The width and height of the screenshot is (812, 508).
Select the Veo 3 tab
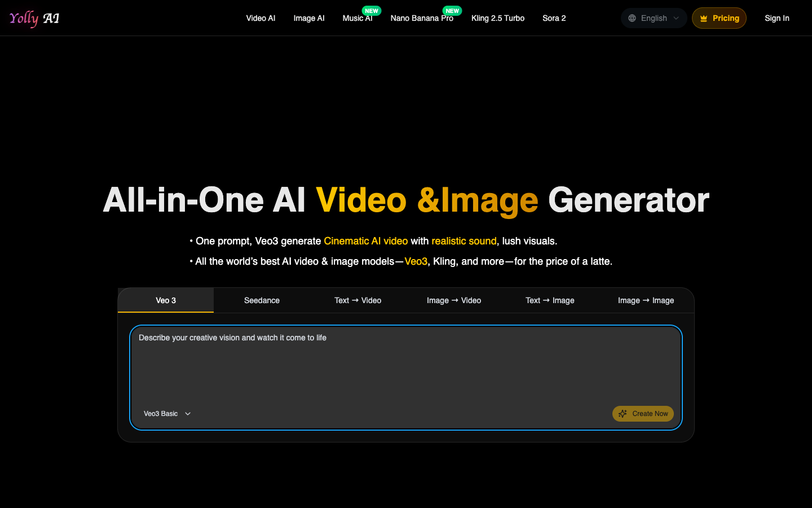coord(166,300)
